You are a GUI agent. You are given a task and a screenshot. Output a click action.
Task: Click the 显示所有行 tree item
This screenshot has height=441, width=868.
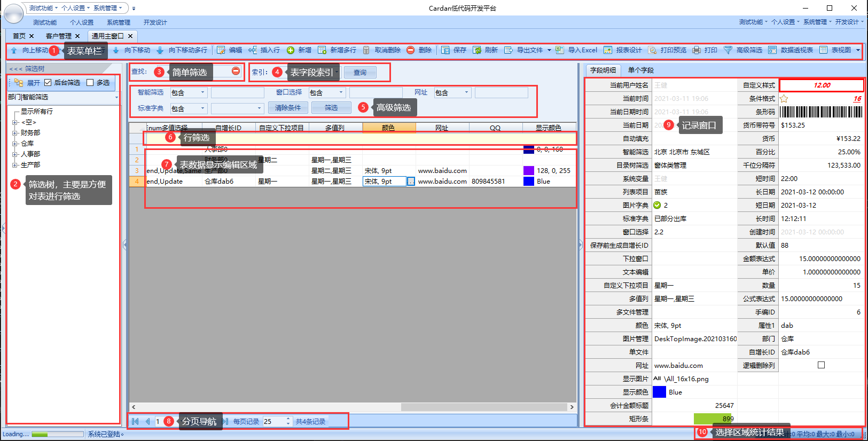[x=37, y=112]
